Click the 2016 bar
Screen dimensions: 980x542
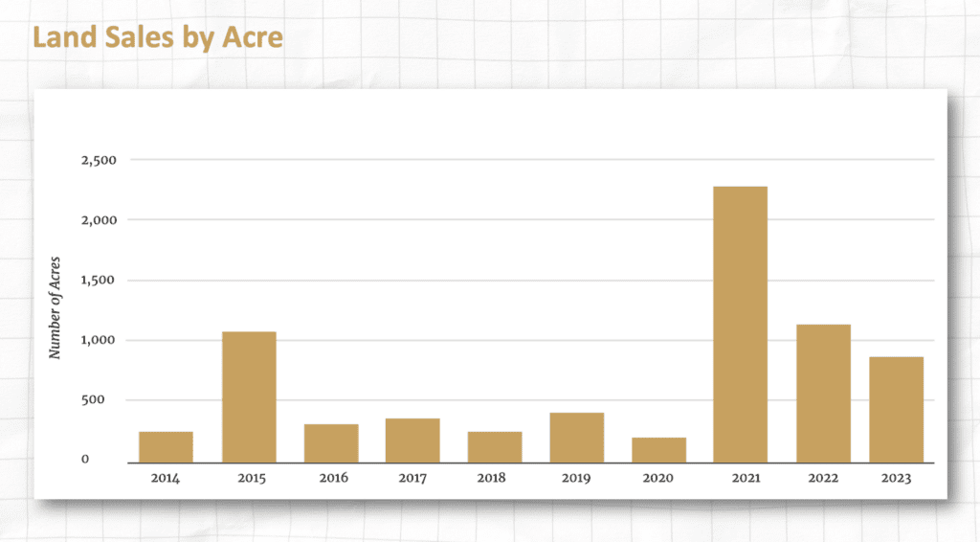[331, 442]
